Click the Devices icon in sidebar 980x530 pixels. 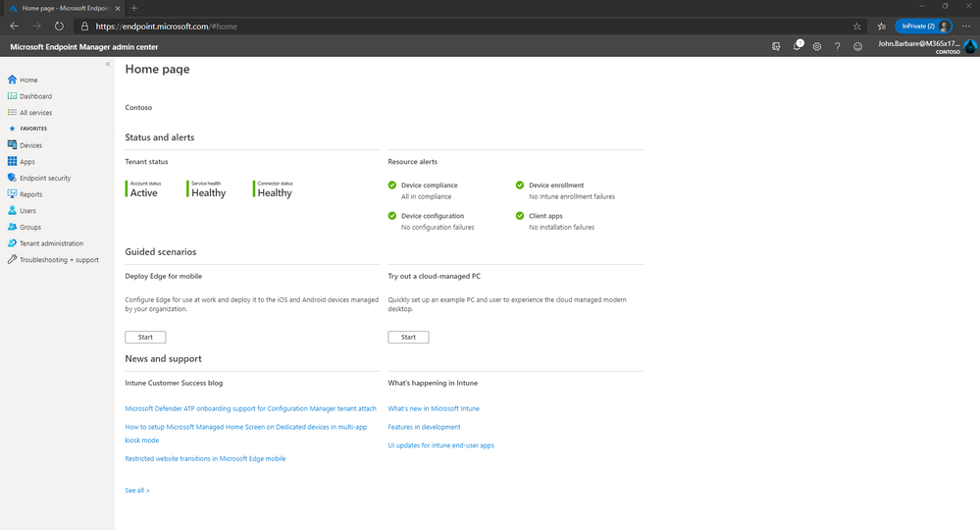(12, 145)
